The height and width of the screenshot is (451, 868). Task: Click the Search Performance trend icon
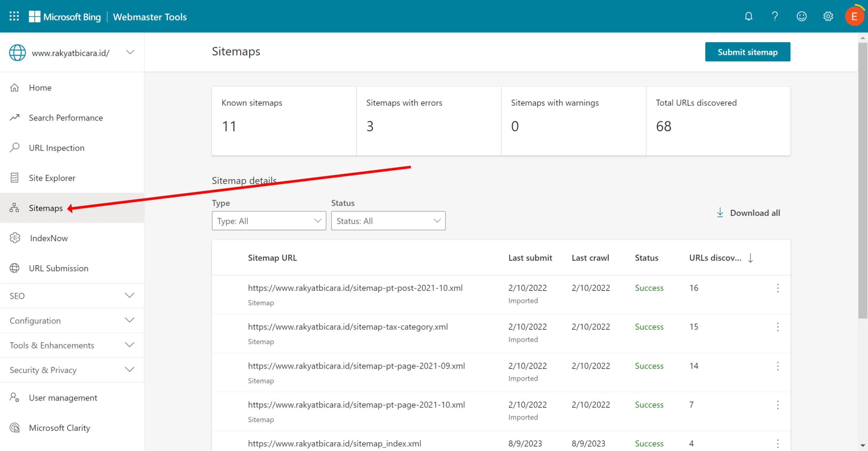coord(14,117)
